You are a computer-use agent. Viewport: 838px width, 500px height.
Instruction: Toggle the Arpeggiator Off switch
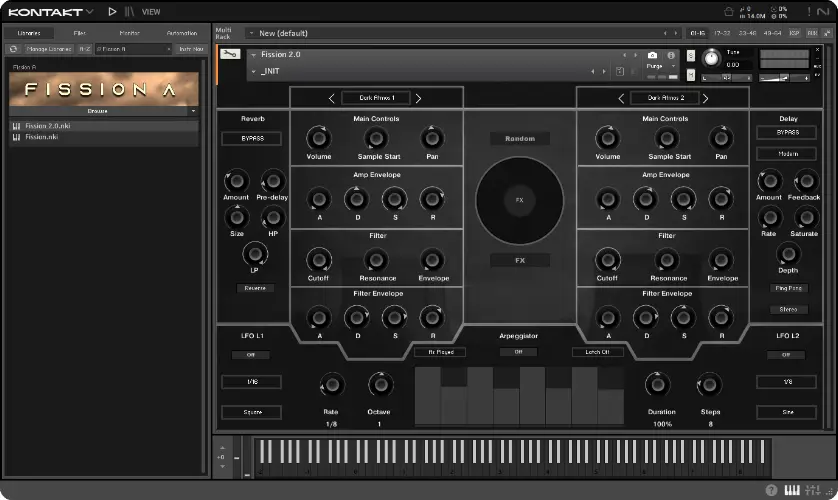pyautogui.click(x=518, y=352)
